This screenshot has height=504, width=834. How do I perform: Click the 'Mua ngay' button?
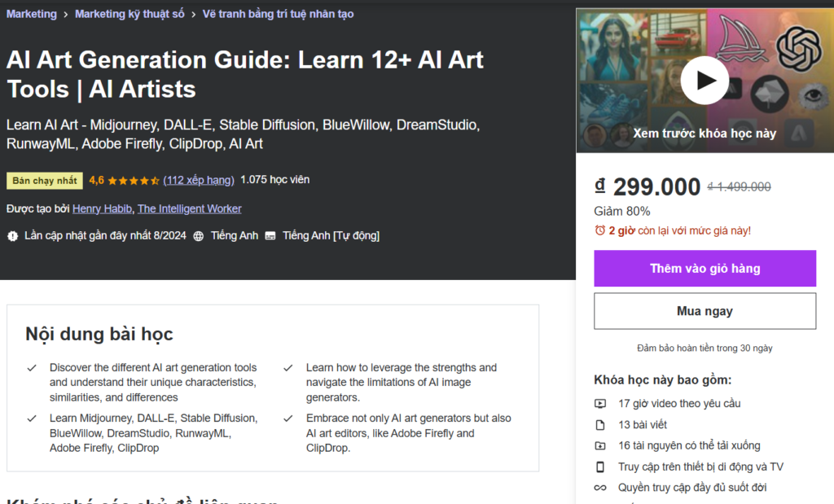coord(705,310)
